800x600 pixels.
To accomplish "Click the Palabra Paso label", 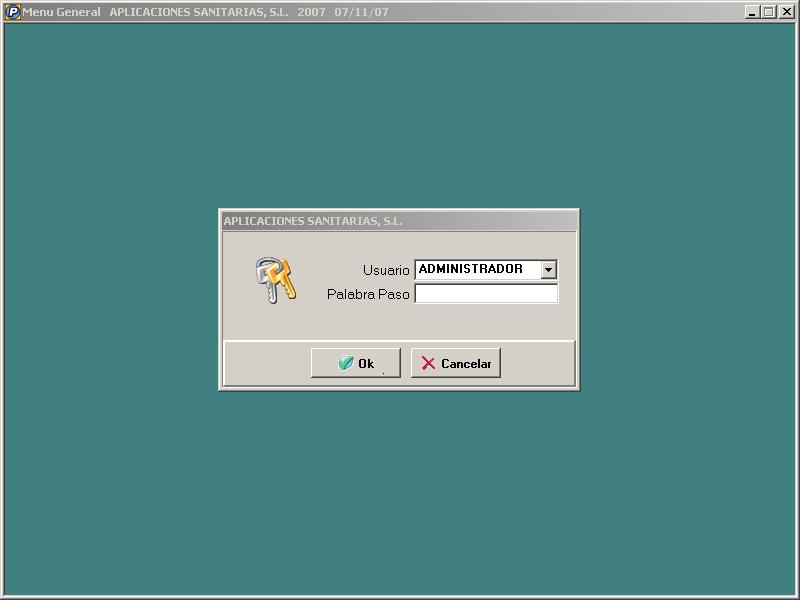I will [368, 294].
